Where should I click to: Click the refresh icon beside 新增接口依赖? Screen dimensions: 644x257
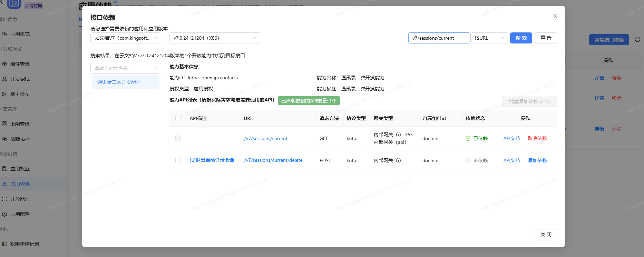637,40
